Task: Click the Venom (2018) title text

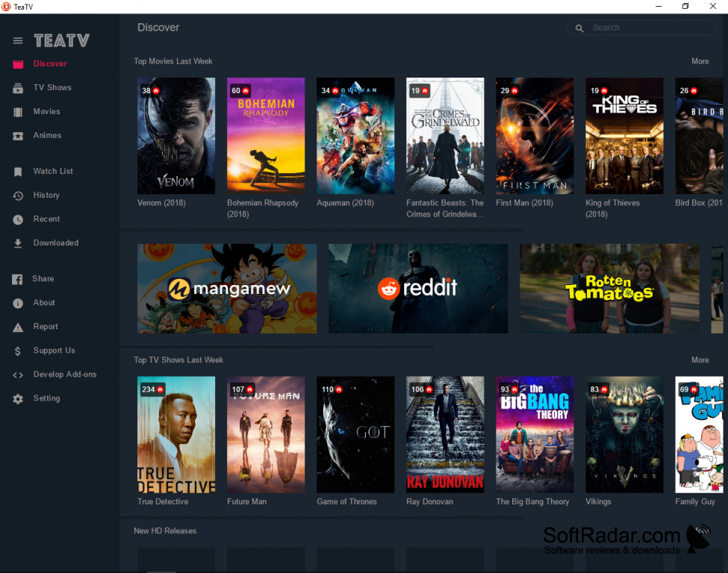Action: [x=161, y=203]
